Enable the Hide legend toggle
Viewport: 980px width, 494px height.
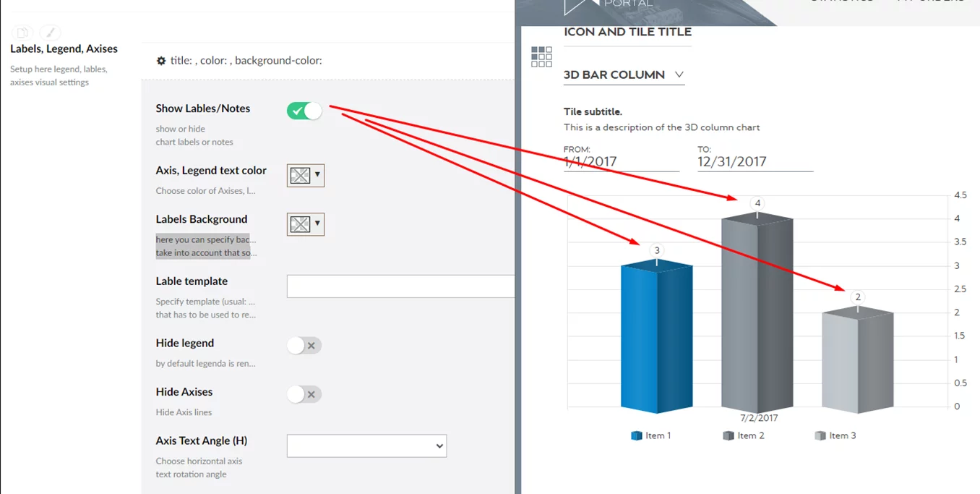point(304,346)
